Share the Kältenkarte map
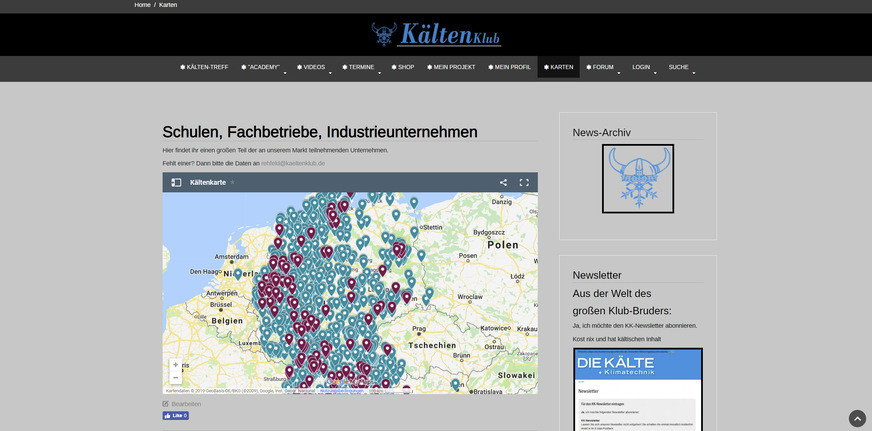The width and height of the screenshot is (872, 431). [x=503, y=183]
